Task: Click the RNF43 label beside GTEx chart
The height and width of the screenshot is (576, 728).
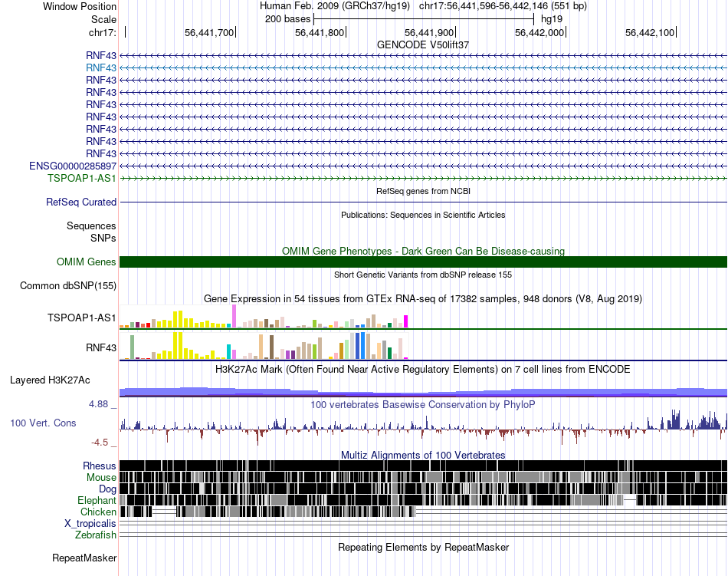Action: tap(100, 347)
